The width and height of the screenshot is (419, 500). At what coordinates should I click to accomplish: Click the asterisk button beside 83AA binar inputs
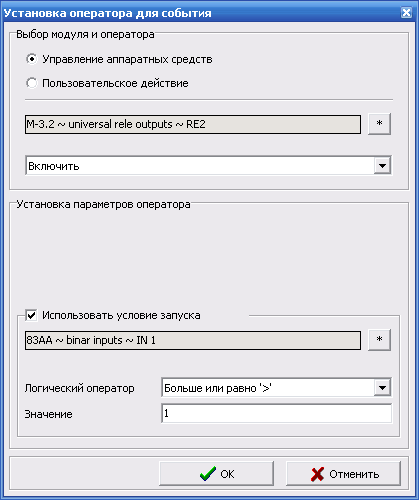click(379, 340)
